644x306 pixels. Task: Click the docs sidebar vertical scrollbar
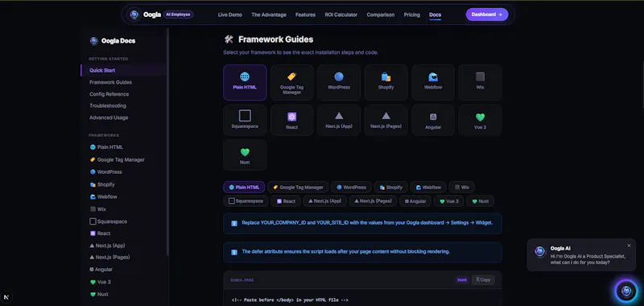click(167, 142)
